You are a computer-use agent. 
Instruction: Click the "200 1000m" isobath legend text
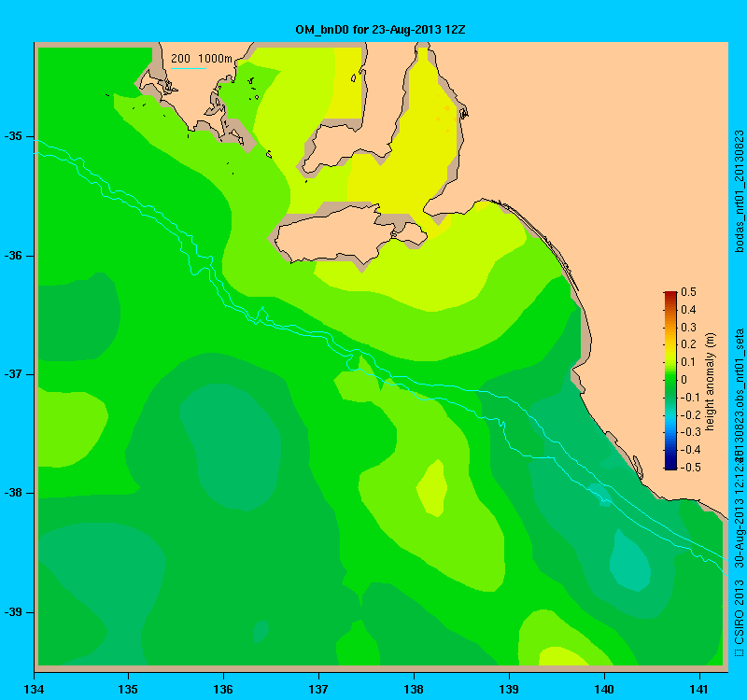coord(202,59)
